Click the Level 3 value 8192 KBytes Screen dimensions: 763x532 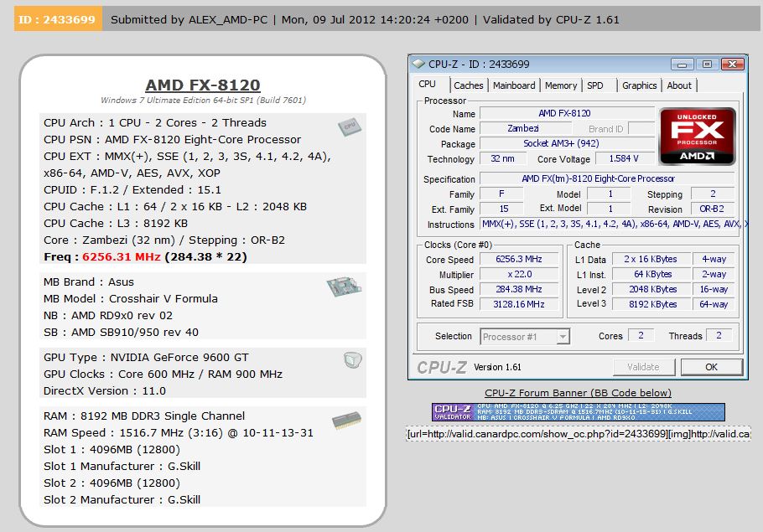tap(651, 304)
